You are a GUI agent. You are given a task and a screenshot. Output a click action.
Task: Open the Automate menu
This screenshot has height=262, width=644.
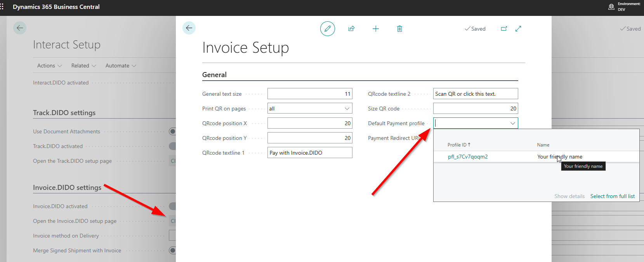coord(121,65)
